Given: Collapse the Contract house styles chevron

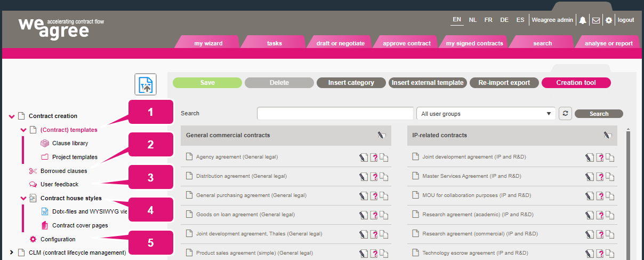Looking at the screenshot, I should tap(23, 198).
